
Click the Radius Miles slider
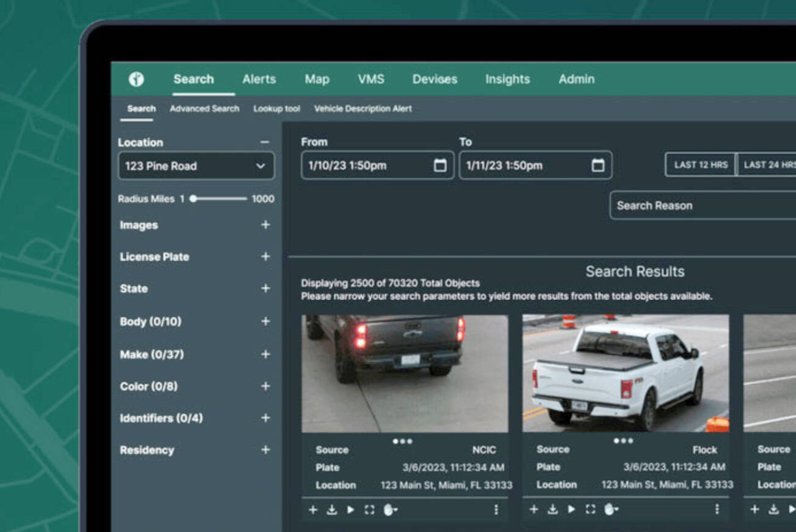tap(220, 199)
